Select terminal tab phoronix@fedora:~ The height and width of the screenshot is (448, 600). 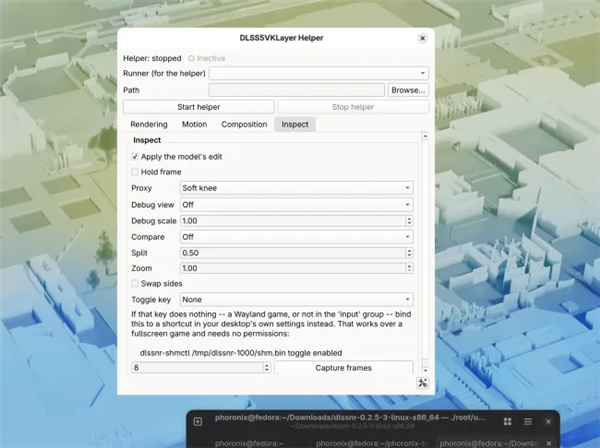tap(249, 443)
